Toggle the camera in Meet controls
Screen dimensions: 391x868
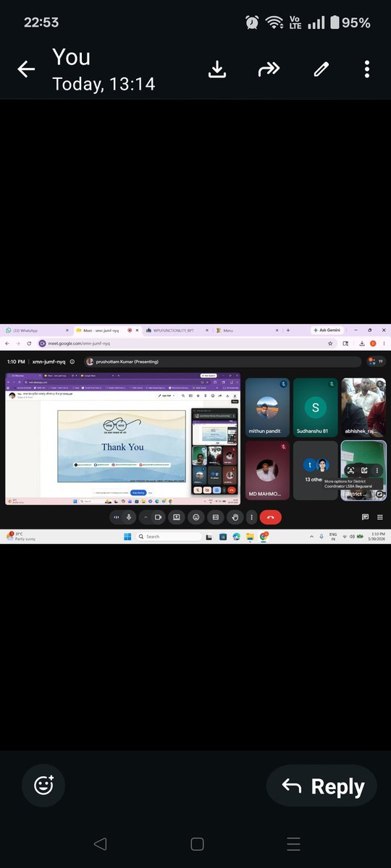[x=158, y=517]
